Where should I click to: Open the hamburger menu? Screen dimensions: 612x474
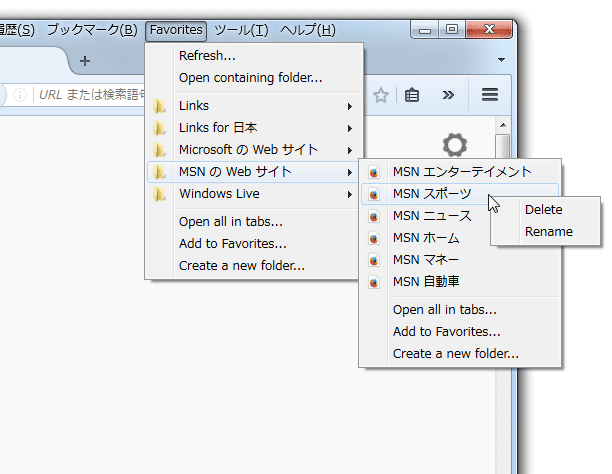[489, 94]
